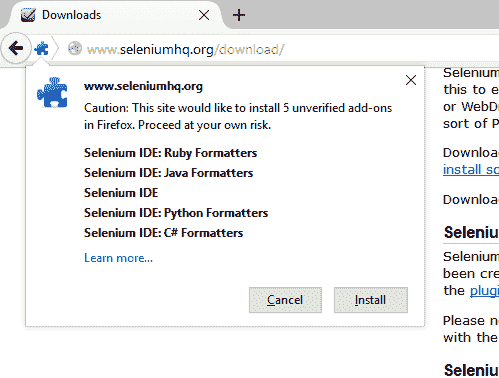The width and height of the screenshot is (499, 378).
Task: Click the globe site identity icon
Action: tap(75, 49)
